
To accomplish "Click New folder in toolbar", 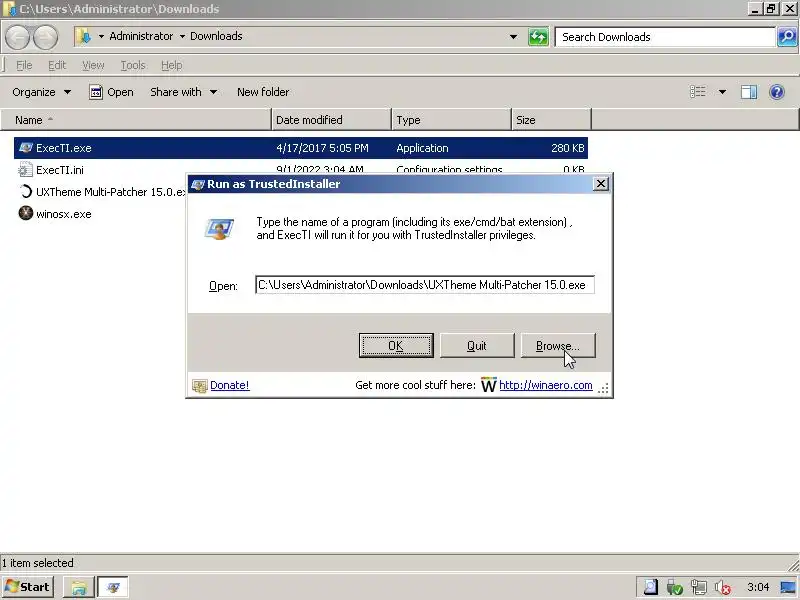I will (263, 92).
